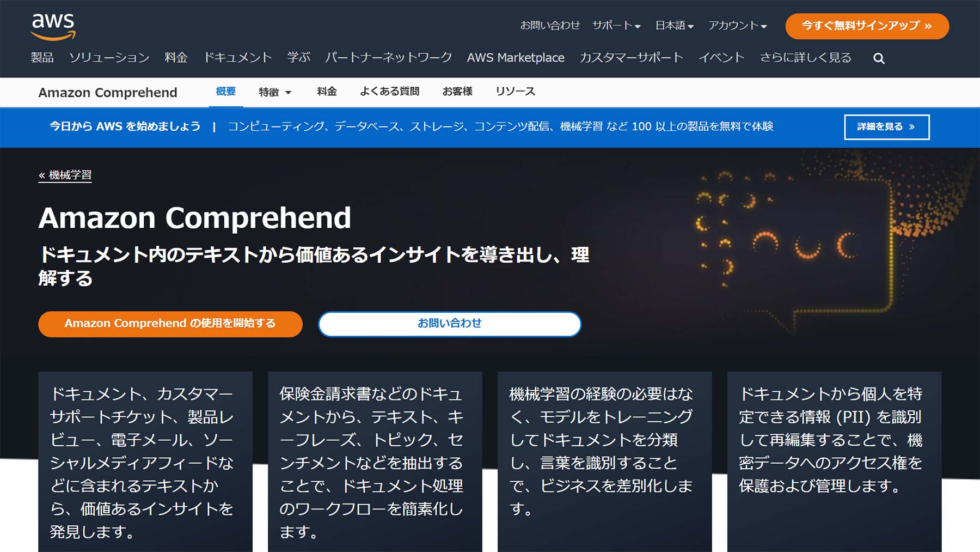980x552 pixels.
Task: Open さらに詳しく見る menu
Action: [805, 58]
